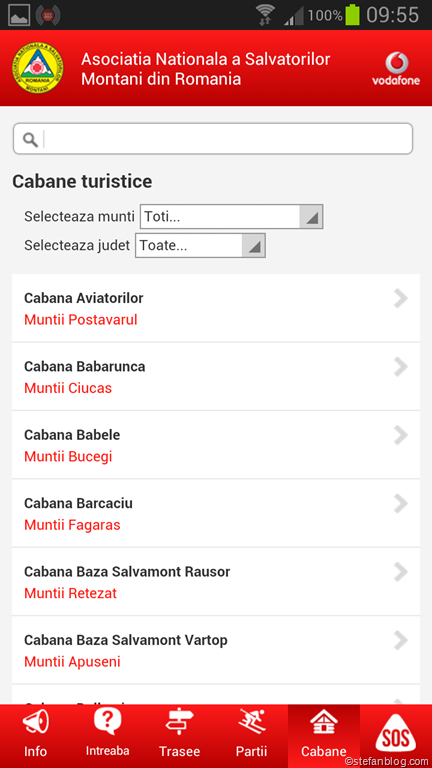Select the Partii skier icon
This screenshot has width=432, height=768.
coord(252,722)
